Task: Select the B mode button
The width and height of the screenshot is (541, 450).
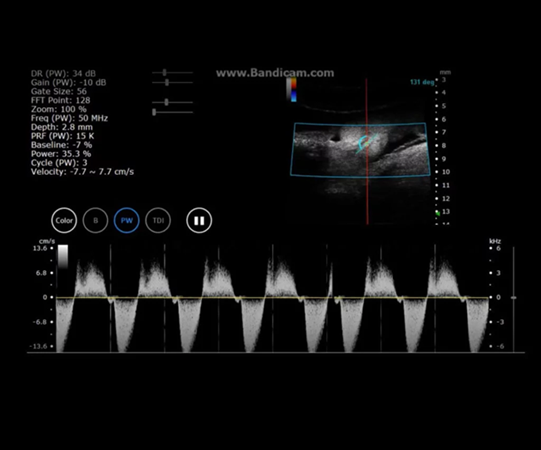Action: 96,221
